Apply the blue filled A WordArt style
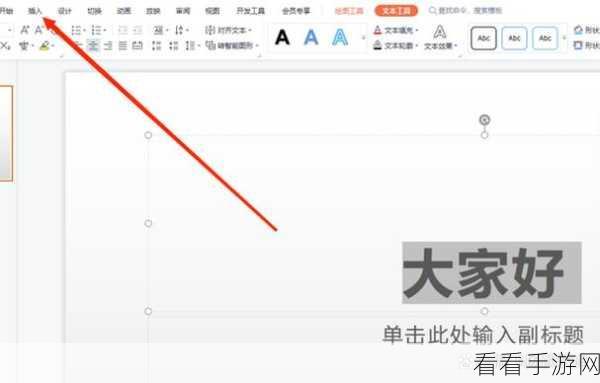Viewport: 600px width, 383px height. [311, 37]
